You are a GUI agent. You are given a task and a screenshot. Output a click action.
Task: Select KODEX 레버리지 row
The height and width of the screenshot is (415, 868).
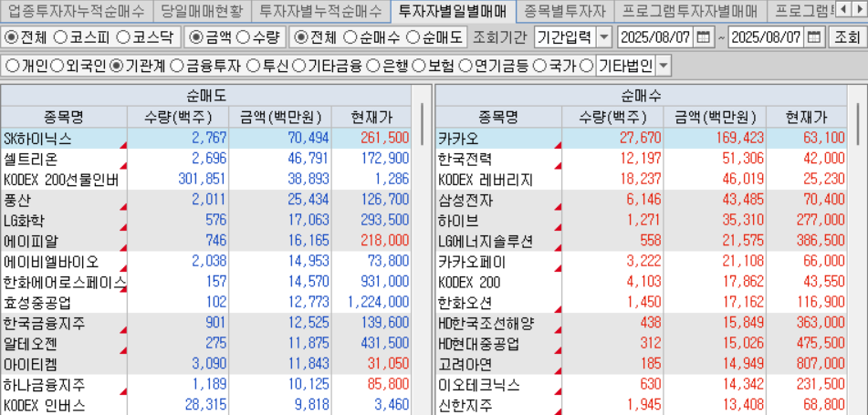[x=641, y=180]
